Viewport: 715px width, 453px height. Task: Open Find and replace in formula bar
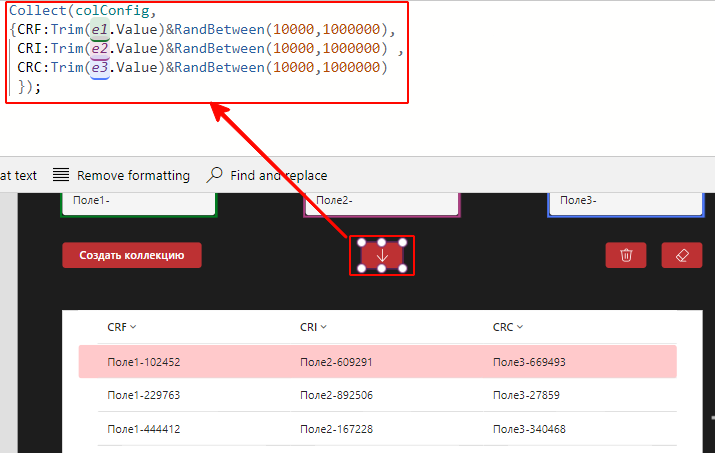266,175
